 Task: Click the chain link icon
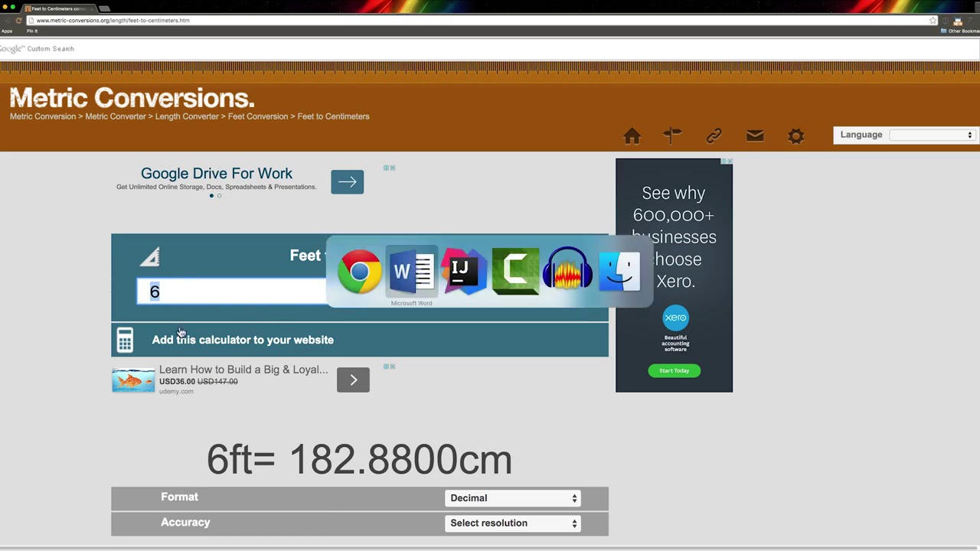pos(714,136)
